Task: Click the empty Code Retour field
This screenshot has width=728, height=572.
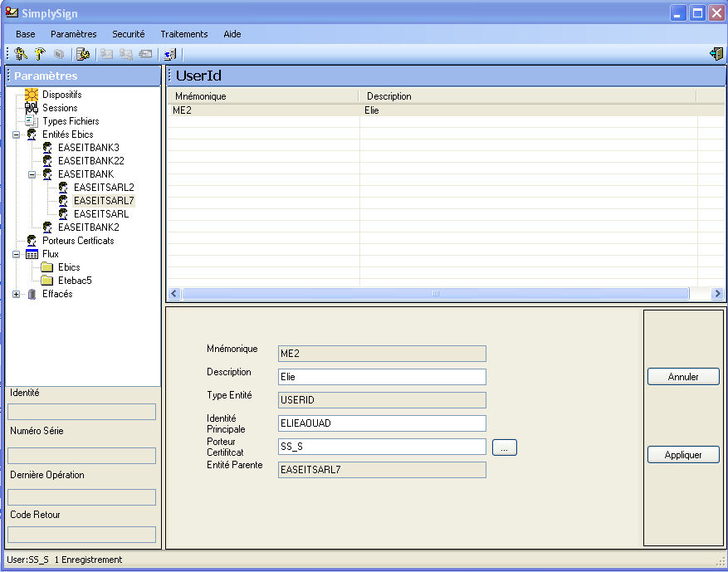Action: pos(81,535)
